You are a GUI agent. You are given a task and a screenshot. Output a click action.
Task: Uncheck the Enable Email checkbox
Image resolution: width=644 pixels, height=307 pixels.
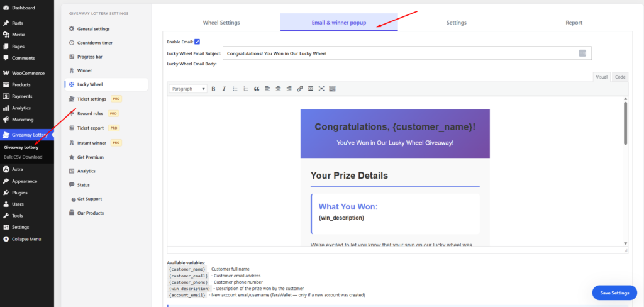[x=197, y=42]
